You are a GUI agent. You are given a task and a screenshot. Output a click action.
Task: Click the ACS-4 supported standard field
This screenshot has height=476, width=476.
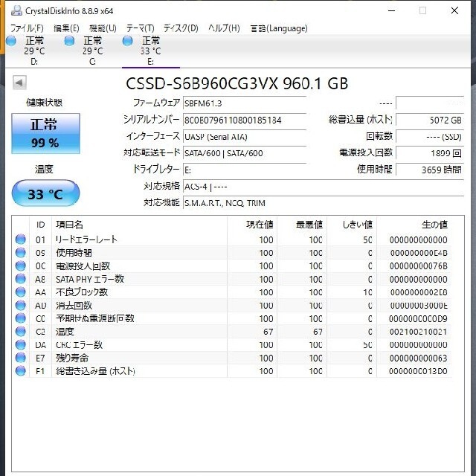pos(324,186)
